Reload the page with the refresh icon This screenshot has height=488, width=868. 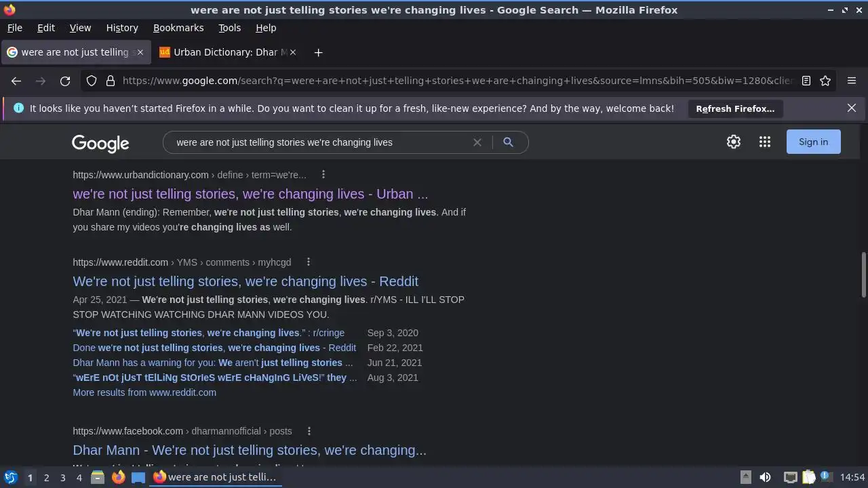click(65, 81)
